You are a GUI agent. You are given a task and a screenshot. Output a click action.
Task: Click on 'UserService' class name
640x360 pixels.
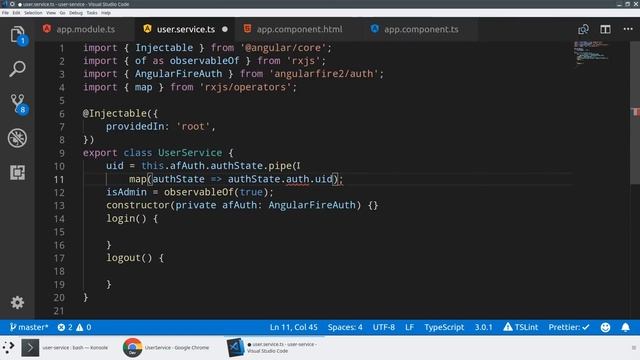pos(190,153)
